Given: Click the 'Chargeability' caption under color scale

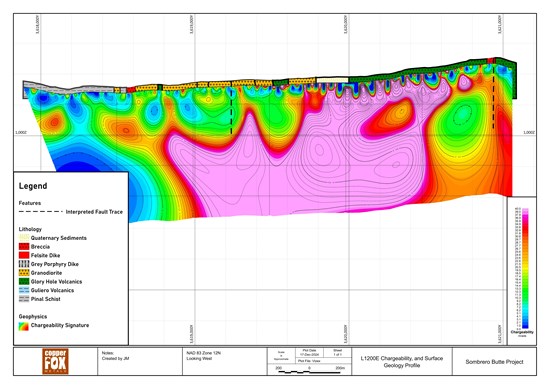Looking at the screenshot, I should pyautogui.click(x=522, y=332).
